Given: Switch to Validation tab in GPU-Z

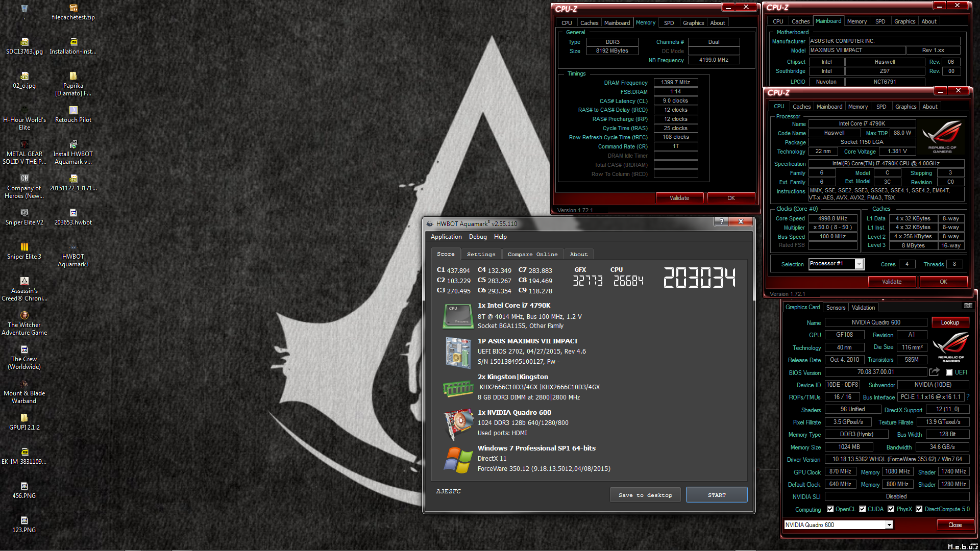Looking at the screenshot, I should click(x=863, y=308).
